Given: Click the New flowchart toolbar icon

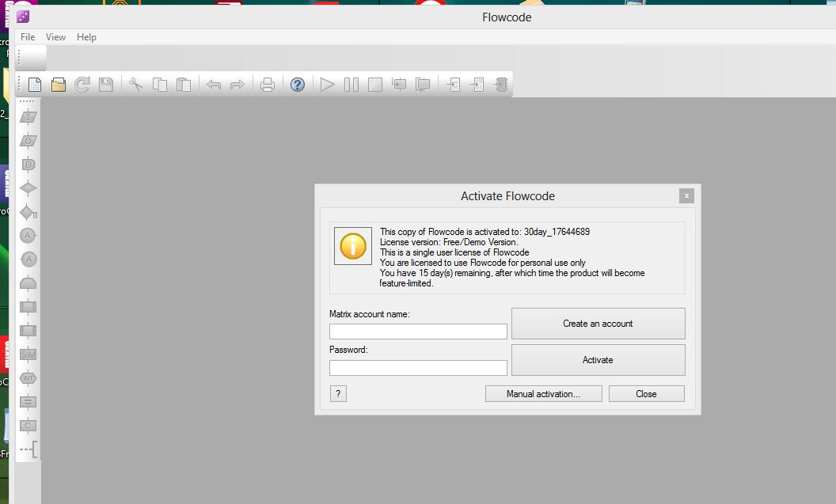Looking at the screenshot, I should [x=35, y=84].
